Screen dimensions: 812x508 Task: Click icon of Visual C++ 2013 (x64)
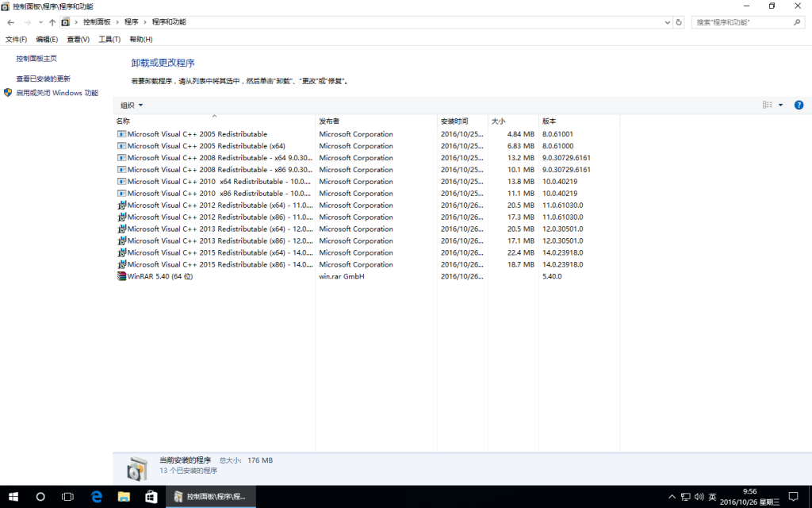click(121, 229)
